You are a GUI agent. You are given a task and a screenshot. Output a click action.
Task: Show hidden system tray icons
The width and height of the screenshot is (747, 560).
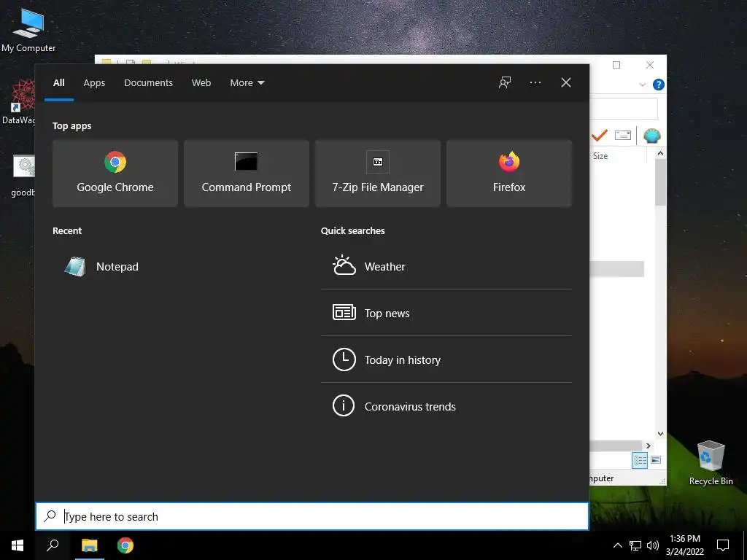pyautogui.click(x=617, y=545)
